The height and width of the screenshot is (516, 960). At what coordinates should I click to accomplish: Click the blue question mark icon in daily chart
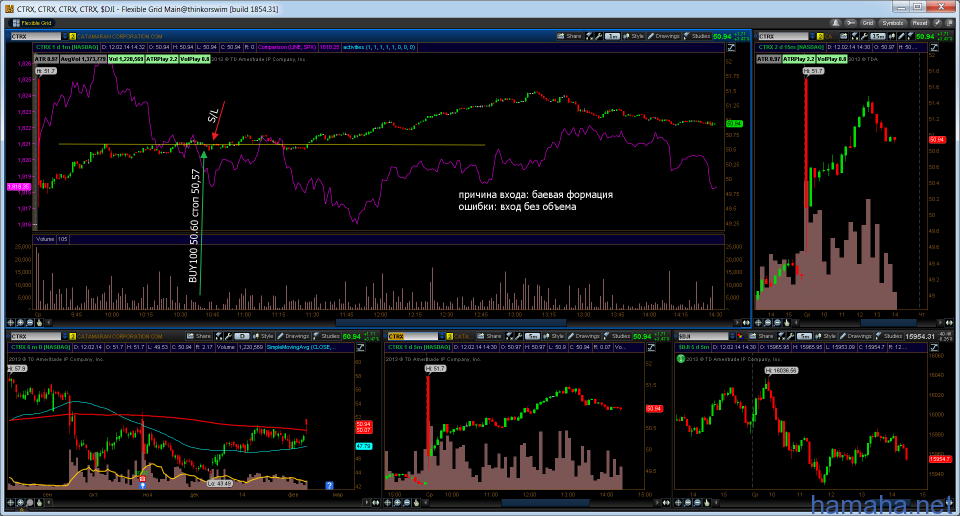pyautogui.click(x=329, y=485)
